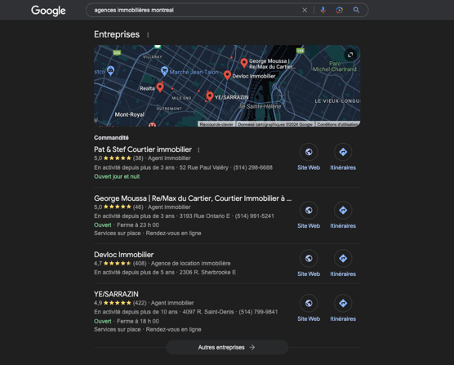Image resolution: width=454 pixels, height=365 pixels.
Task: Click Ouvert jour et nuit text
Action: (x=117, y=176)
